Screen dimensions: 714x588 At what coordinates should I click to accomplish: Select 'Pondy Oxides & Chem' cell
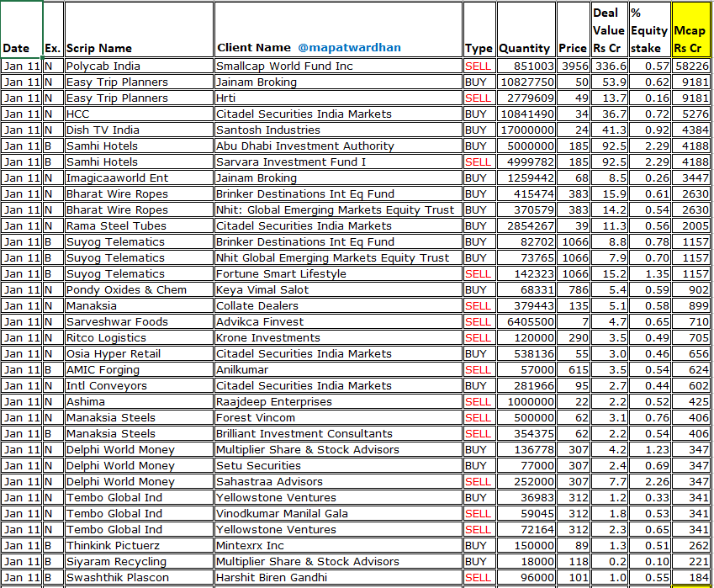(x=139, y=289)
